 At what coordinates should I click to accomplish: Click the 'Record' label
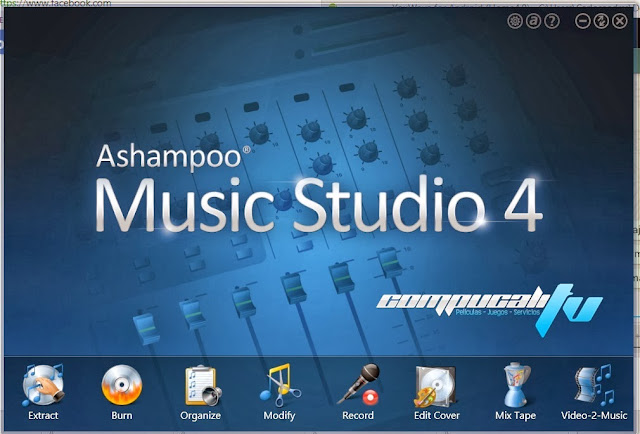(x=358, y=416)
